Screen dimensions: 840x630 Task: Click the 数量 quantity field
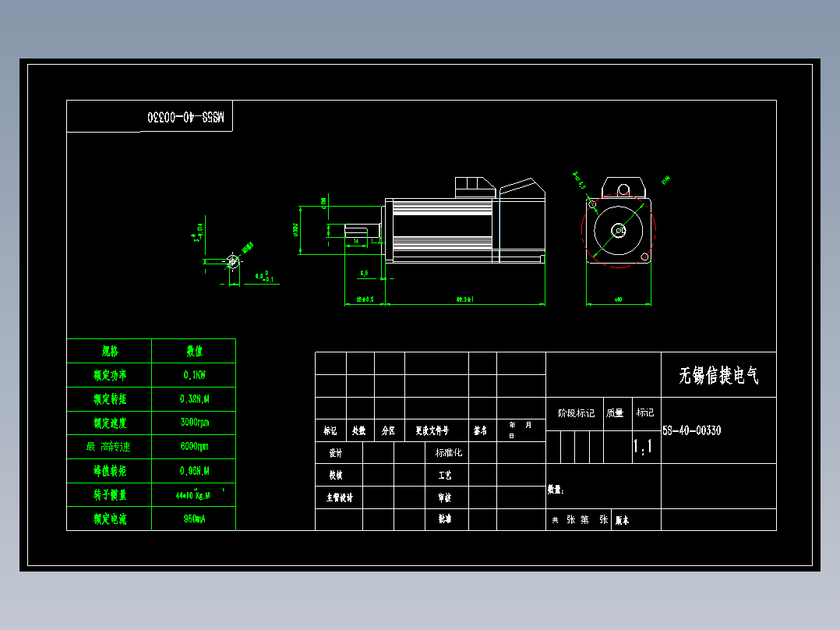click(x=558, y=488)
